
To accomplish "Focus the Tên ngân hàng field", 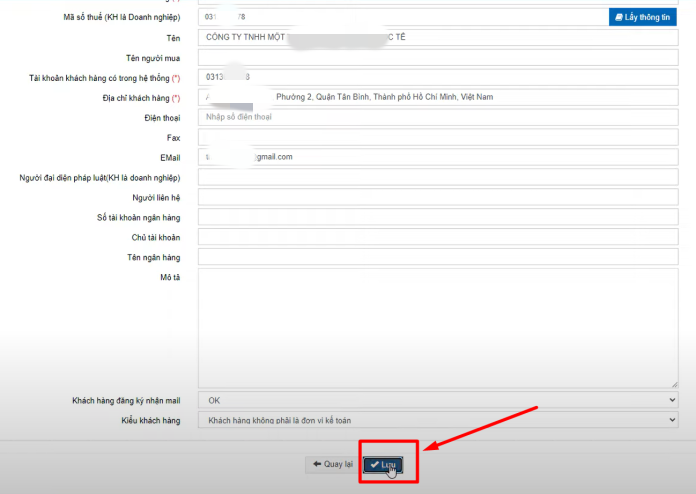I will pyautogui.click(x=438, y=257).
